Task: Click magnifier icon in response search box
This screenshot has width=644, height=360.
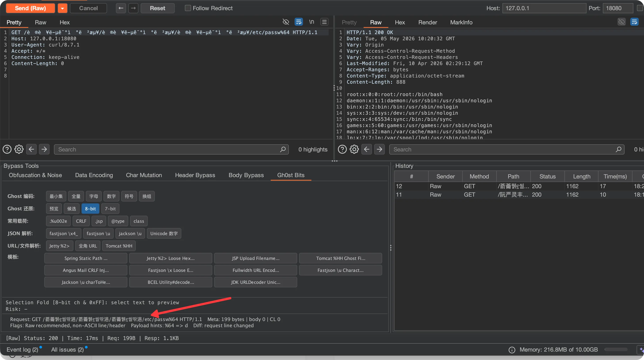Action: click(x=619, y=149)
